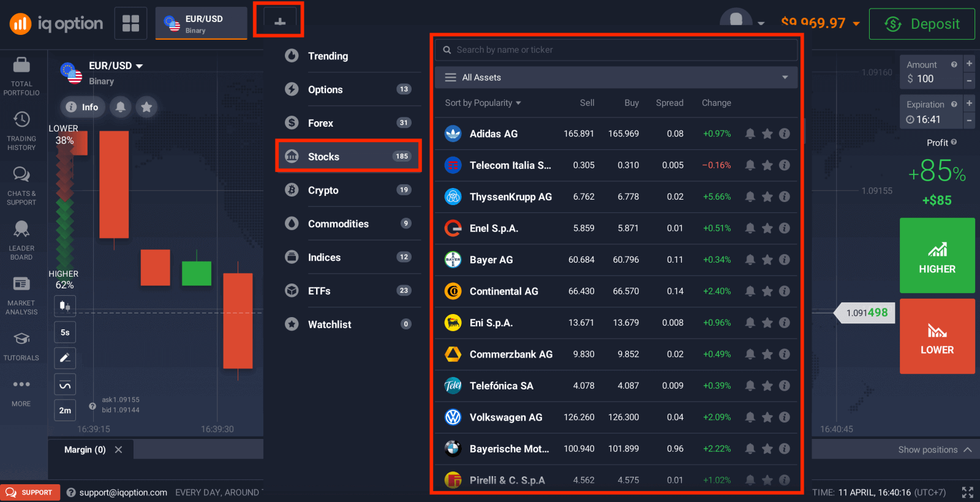Email support@iqoption.com link
The image size is (980, 502).
click(123, 492)
